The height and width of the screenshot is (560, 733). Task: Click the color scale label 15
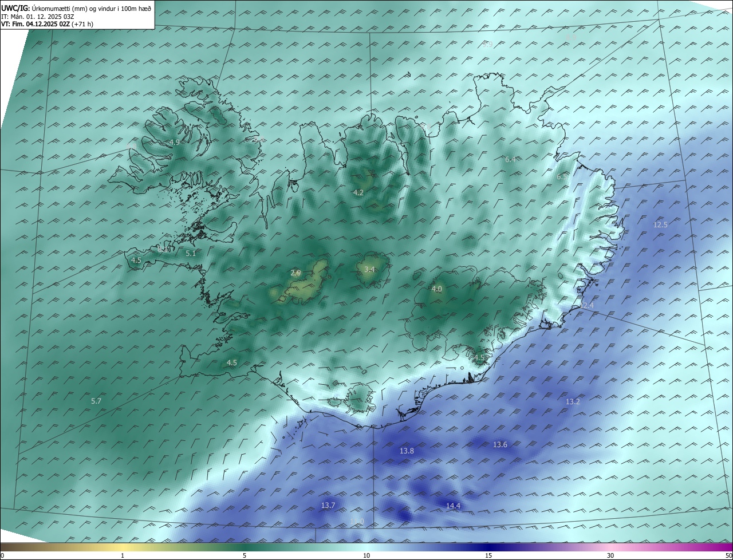(x=488, y=555)
